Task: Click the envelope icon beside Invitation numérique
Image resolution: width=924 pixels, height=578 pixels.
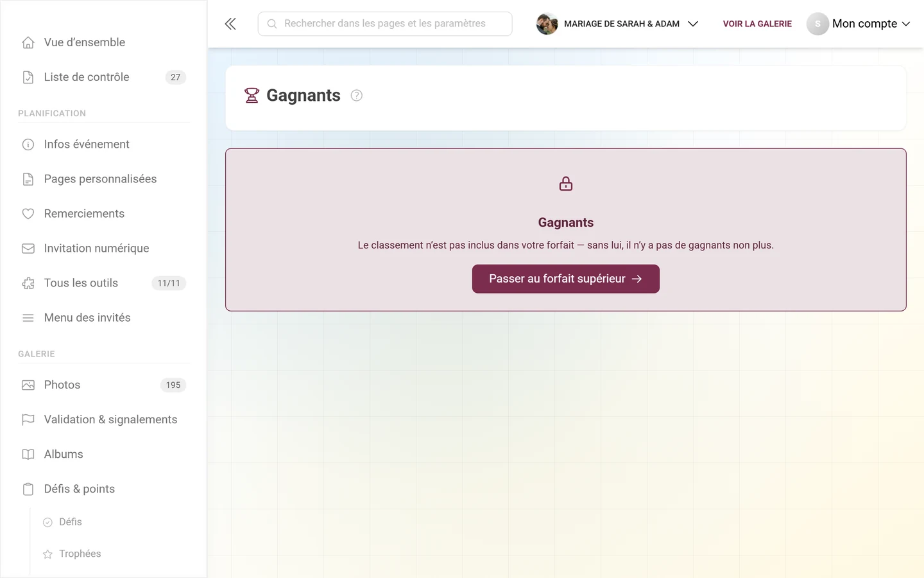Action: click(x=28, y=249)
